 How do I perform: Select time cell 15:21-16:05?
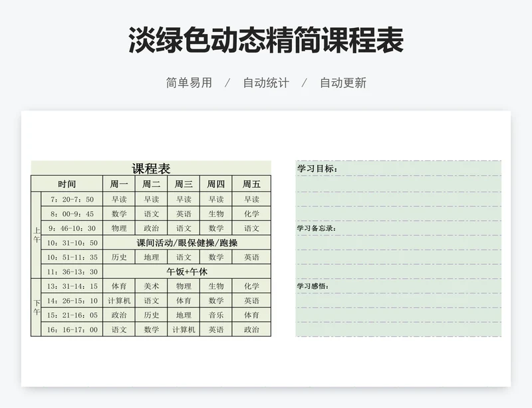(72, 315)
